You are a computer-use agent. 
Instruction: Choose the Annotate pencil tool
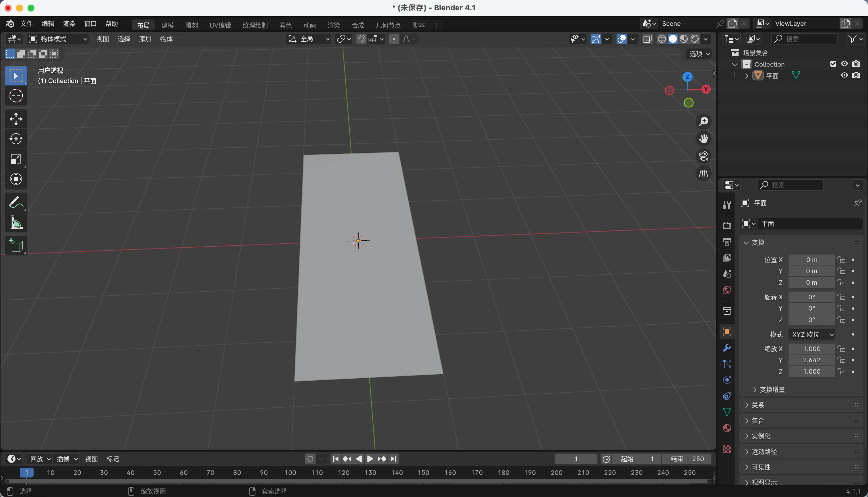point(16,202)
